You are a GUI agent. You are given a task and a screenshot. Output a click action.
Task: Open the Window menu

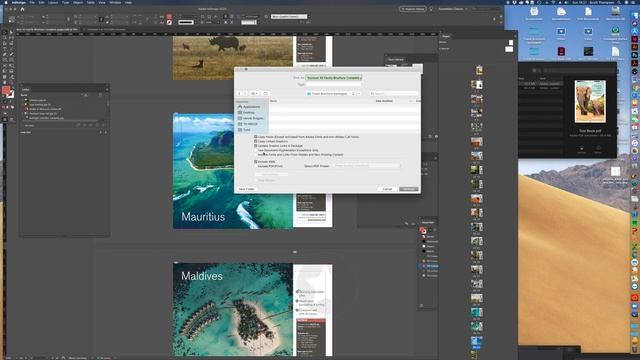click(115, 2)
